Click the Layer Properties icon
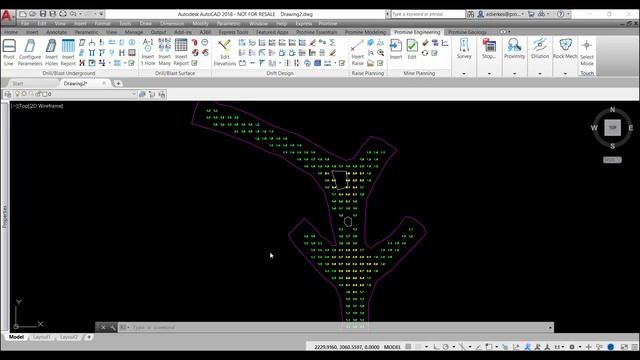 (x=8, y=94)
